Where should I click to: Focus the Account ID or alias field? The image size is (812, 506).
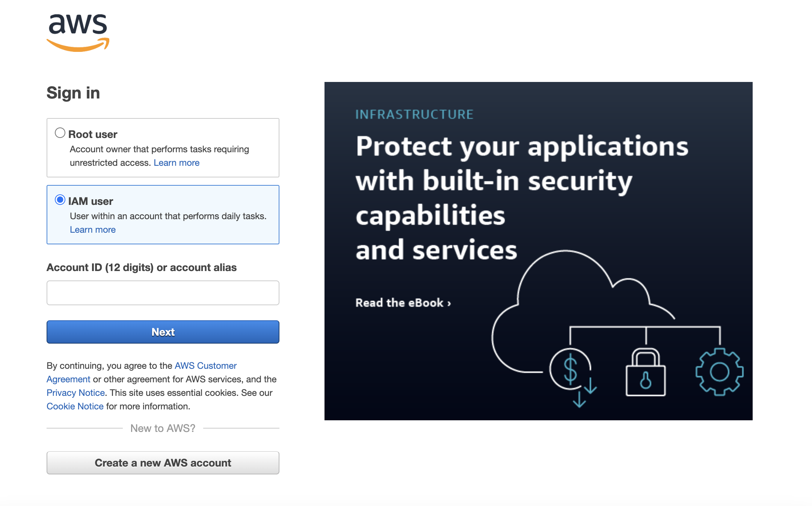coord(163,293)
